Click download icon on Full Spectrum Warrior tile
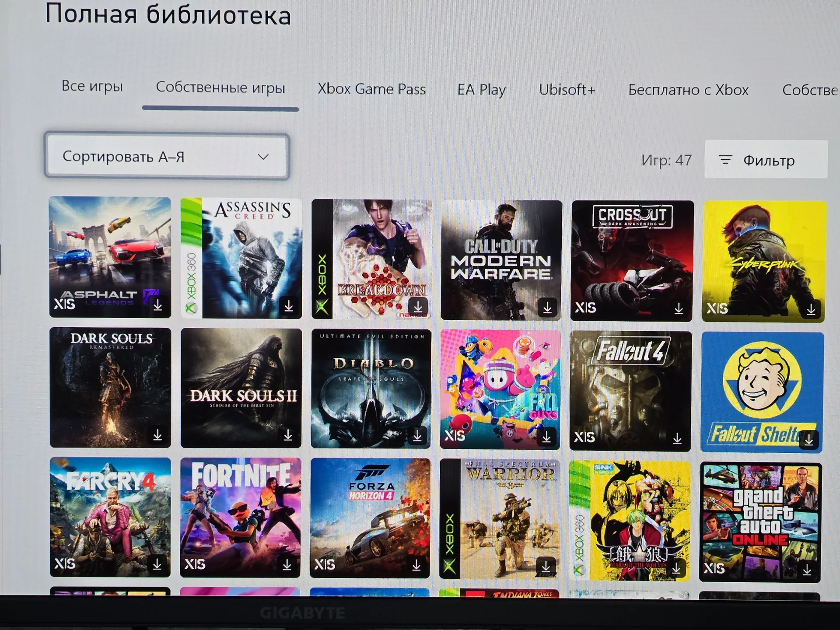The width and height of the screenshot is (840, 630). pyautogui.click(x=546, y=567)
